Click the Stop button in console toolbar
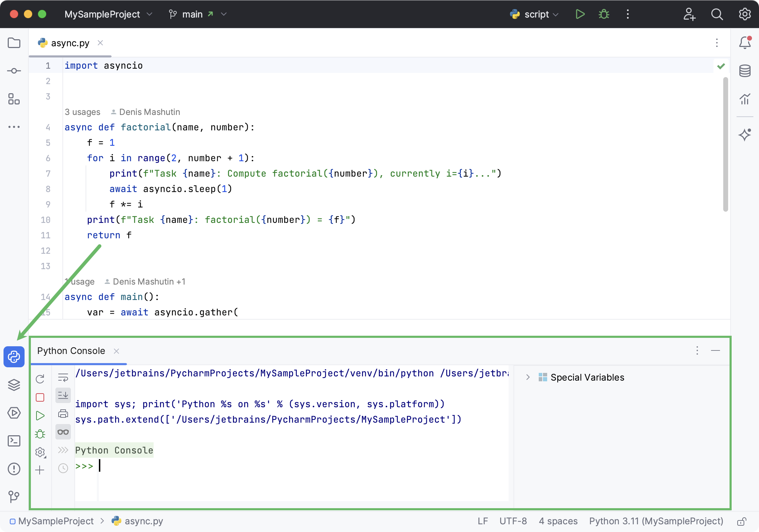The image size is (759, 532). (x=40, y=397)
